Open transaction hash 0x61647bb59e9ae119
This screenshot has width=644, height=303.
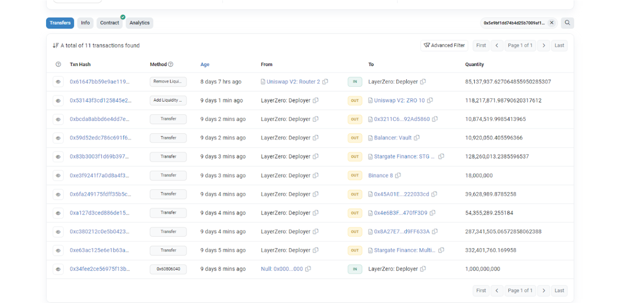pyautogui.click(x=100, y=81)
